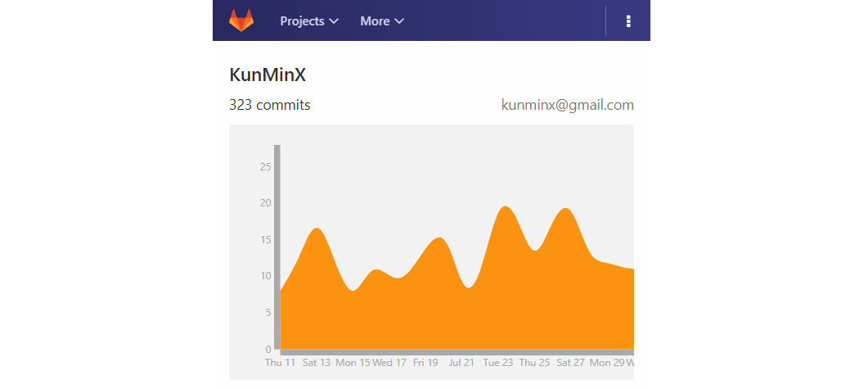
Task: Click the 323 commits text
Action: tap(270, 105)
